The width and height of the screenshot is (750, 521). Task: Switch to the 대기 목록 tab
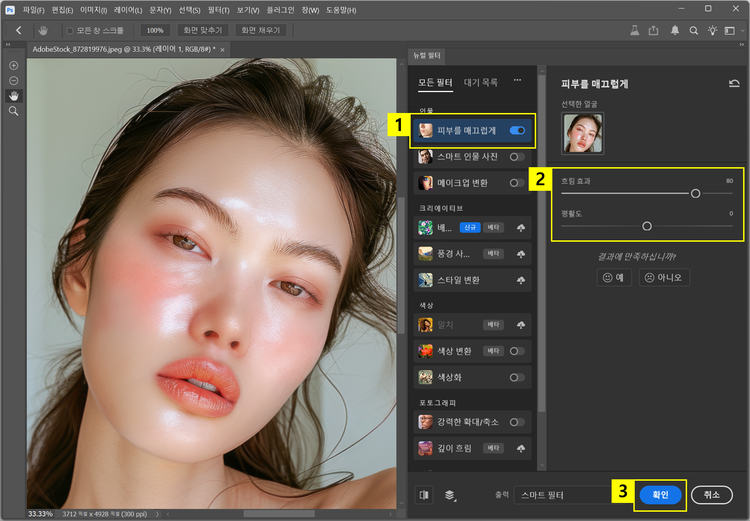(x=481, y=83)
